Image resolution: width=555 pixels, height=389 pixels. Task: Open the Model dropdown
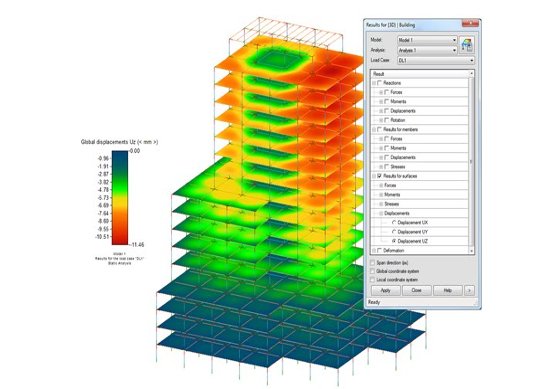click(x=427, y=40)
